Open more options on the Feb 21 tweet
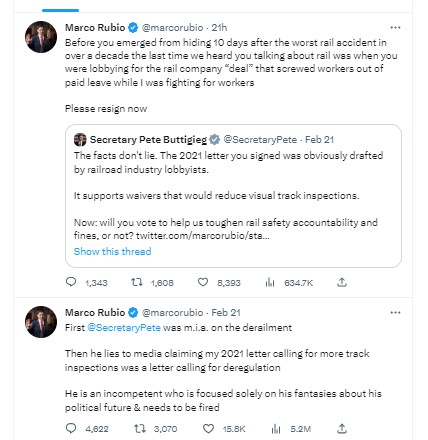 (395, 312)
